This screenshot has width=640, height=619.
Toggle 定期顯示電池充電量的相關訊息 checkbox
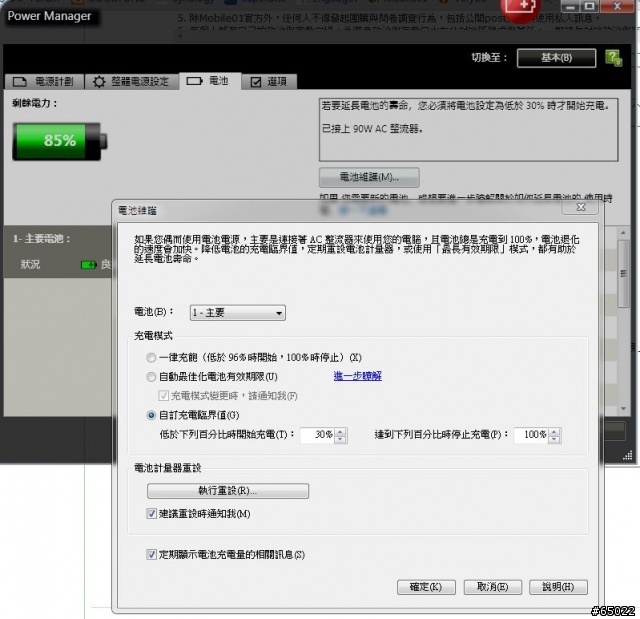click(x=151, y=555)
